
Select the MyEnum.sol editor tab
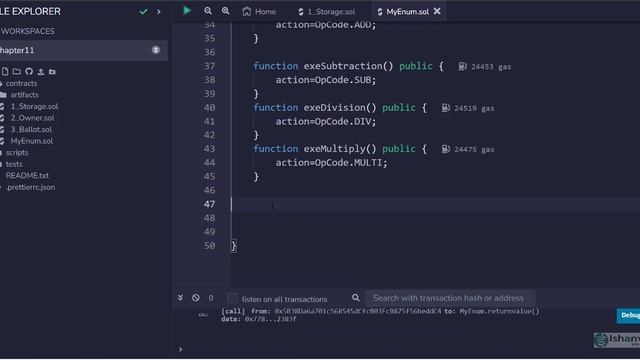point(403,12)
